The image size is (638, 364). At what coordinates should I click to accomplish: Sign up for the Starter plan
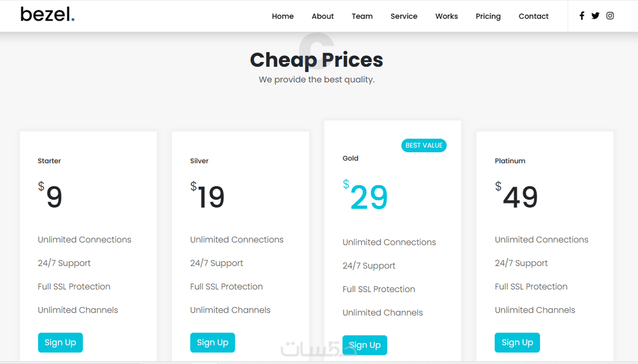[x=60, y=342]
